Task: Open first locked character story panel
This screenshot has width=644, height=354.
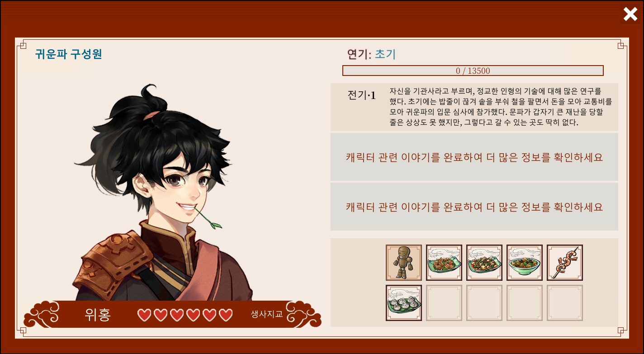Action: point(474,157)
